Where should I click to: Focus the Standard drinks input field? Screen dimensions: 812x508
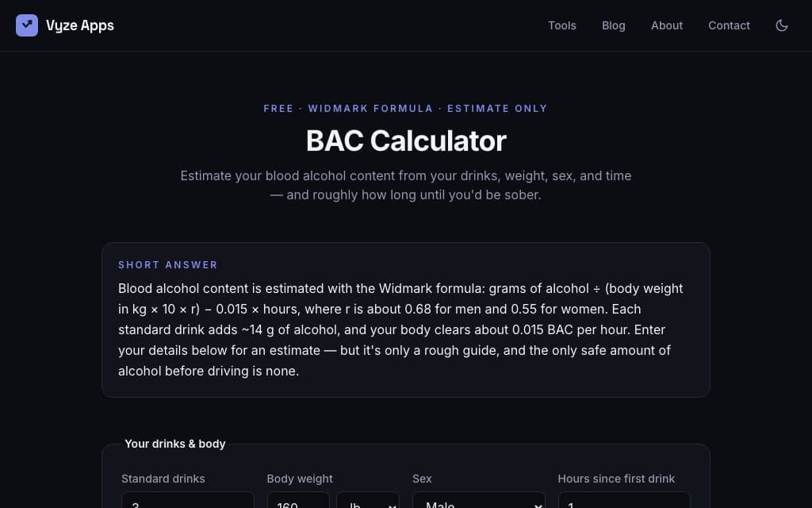tap(187, 501)
